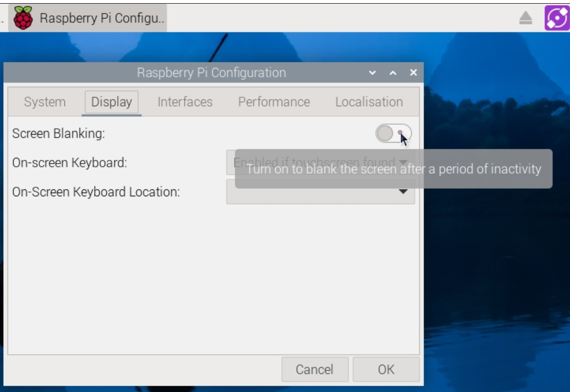Viewport: 570px width, 392px height.
Task: Switch to the Localisation tab
Action: pyautogui.click(x=369, y=102)
